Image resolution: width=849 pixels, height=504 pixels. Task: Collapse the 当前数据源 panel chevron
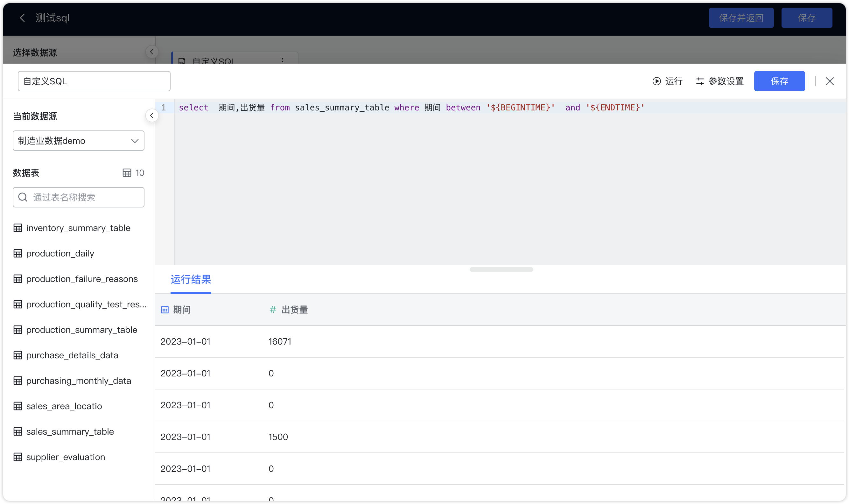coord(152,115)
